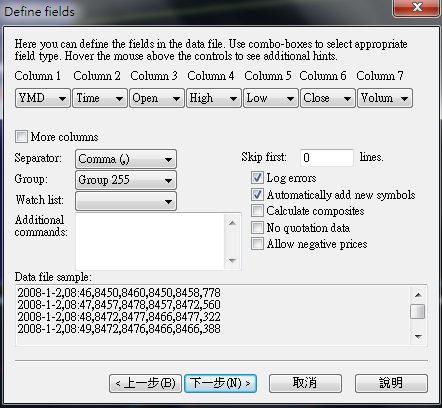Click up arrow of Data file sample scrollbar
This screenshot has height=408, width=442.
click(418, 295)
